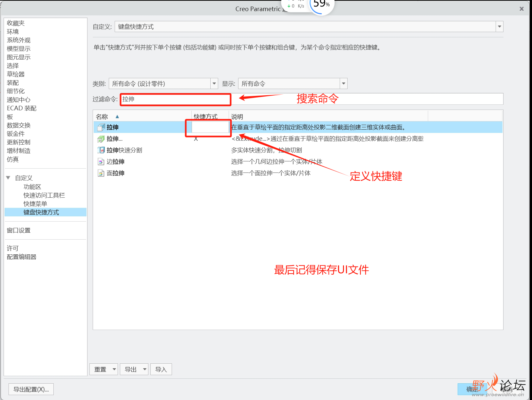Click the shortcut cell for 拉伸
Screen dimensions: 532x400
pyautogui.click(x=210, y=127)
